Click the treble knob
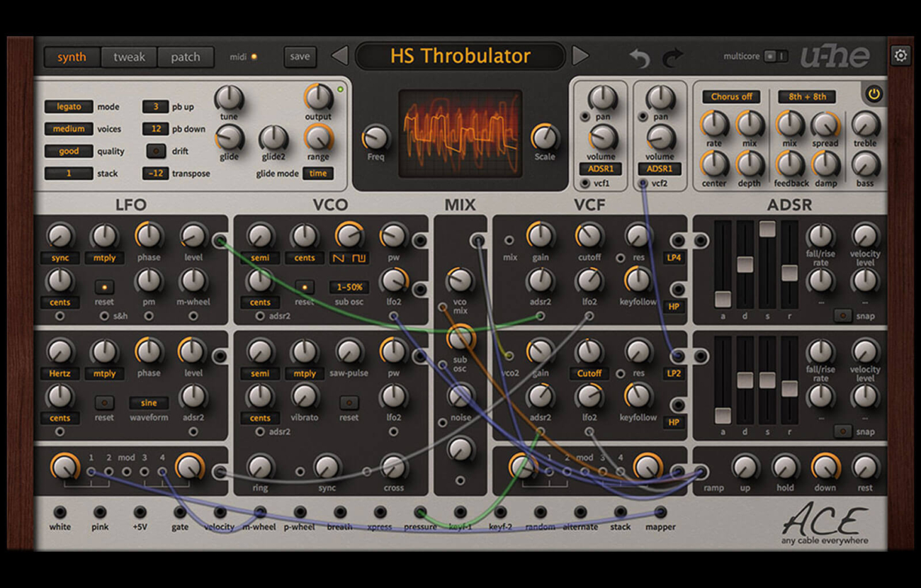This screenshot has width=921, height=588. click(x=865, y=125)
